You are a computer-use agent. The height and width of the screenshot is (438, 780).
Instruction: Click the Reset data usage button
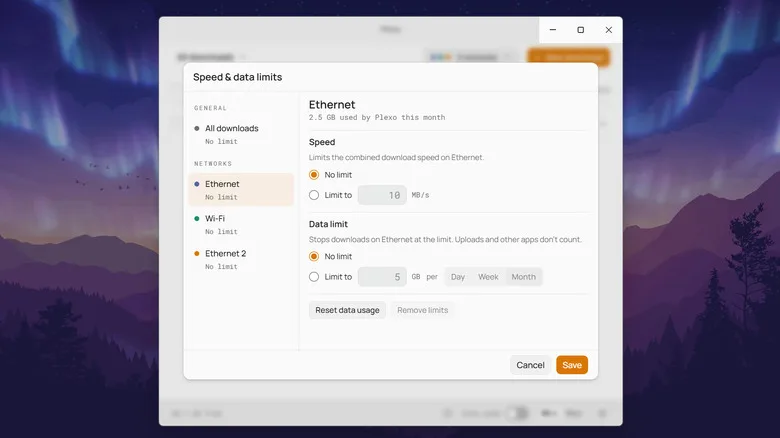pyautogui.click(x=347, y=310)
